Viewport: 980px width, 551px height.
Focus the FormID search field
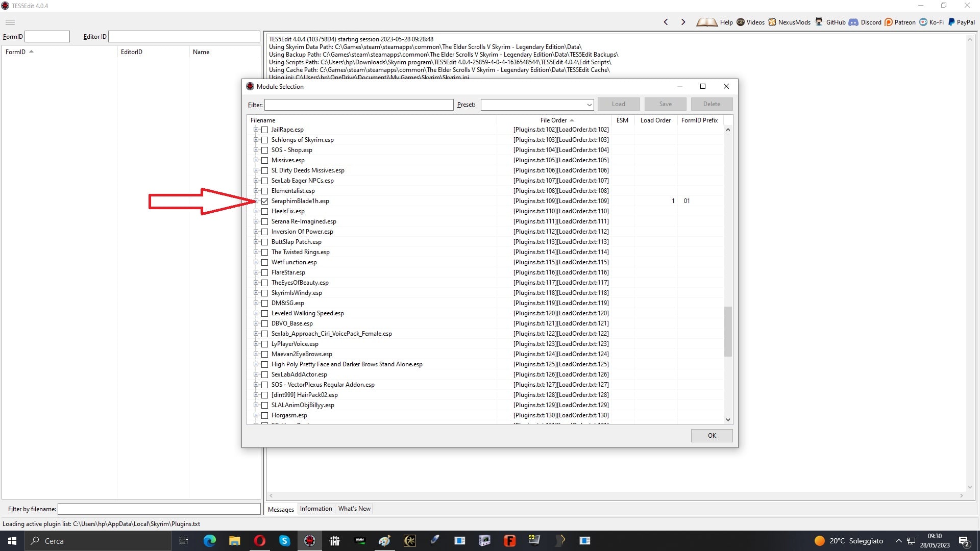point(47,37)
